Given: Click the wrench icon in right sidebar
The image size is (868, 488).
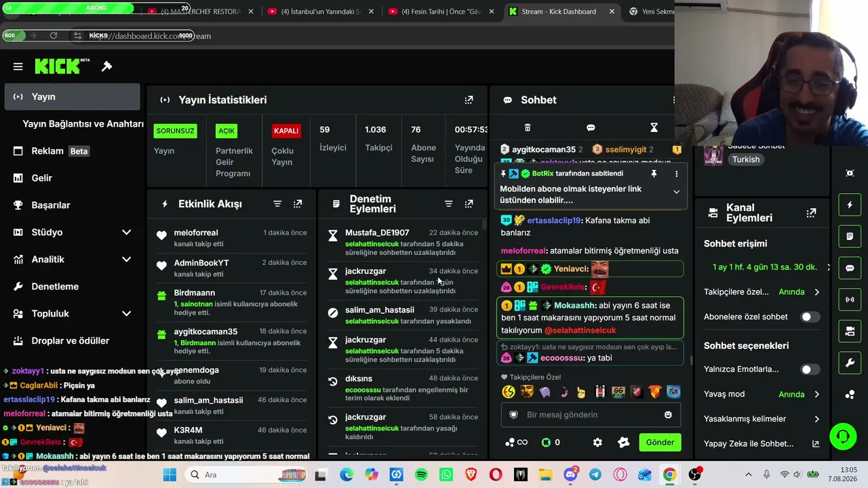Looking at the screenshot, I should tap(850, 363).
